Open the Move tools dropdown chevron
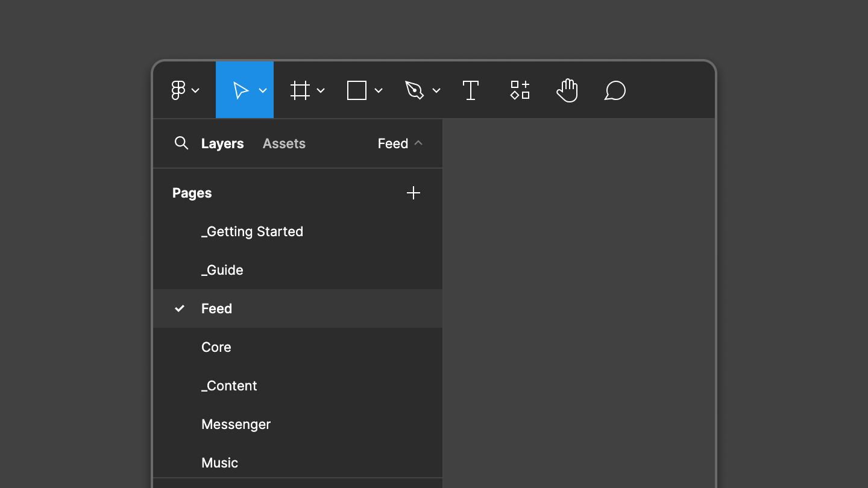Image resolution: width=868 pixels, height=488 pixels. pos(263,90)
